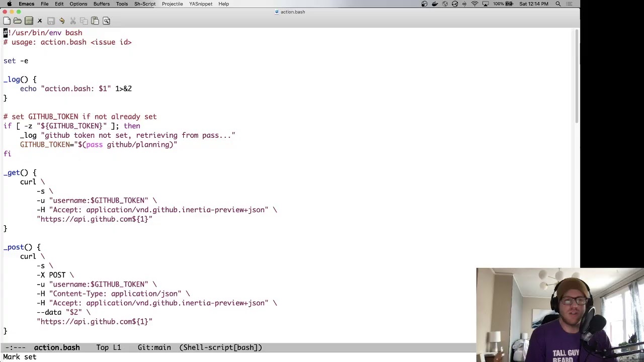Screen dimensions: 644x362
Task: Click the action.bash buffer name in mode line
Action: tap(57, 347)
